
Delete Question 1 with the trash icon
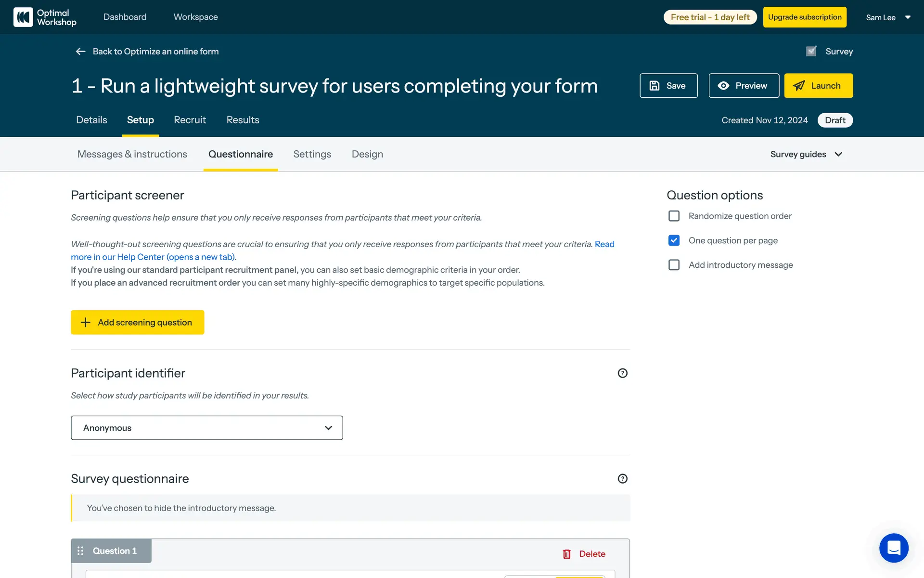(x=567, y=554)
